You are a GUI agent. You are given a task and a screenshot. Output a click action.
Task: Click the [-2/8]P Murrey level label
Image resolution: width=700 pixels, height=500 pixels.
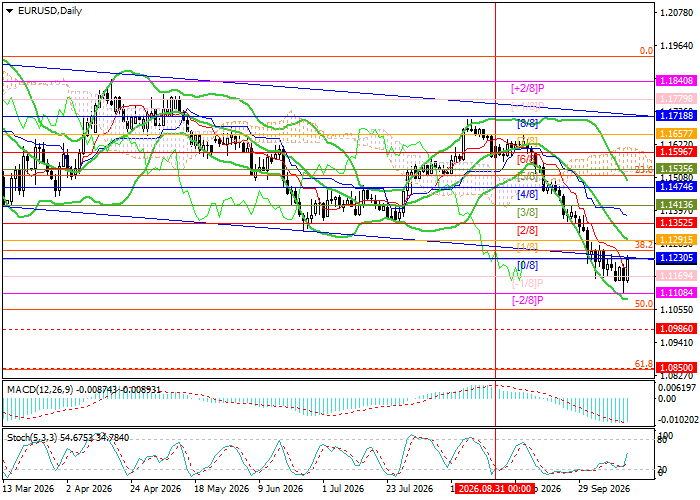(528, 300)
